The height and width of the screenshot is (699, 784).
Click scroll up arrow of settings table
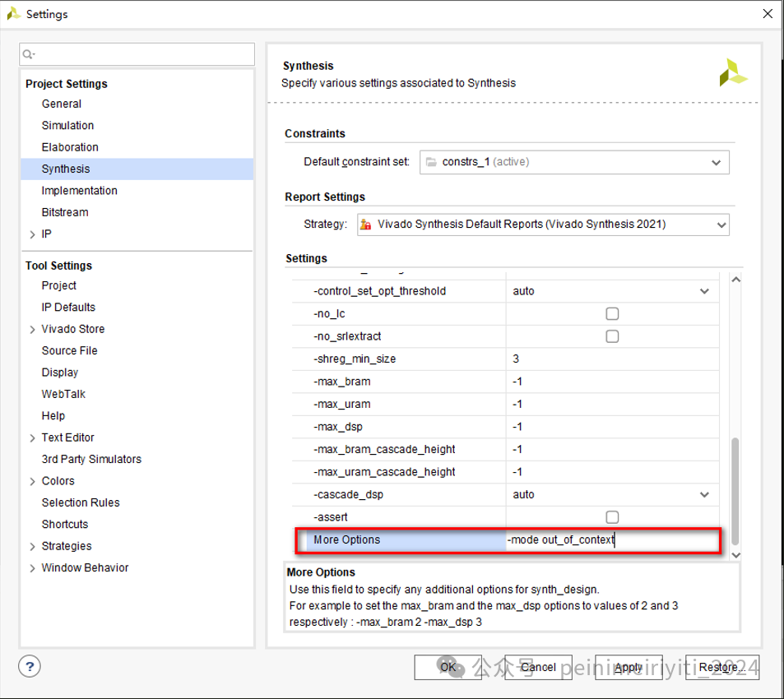pos(735,280)
